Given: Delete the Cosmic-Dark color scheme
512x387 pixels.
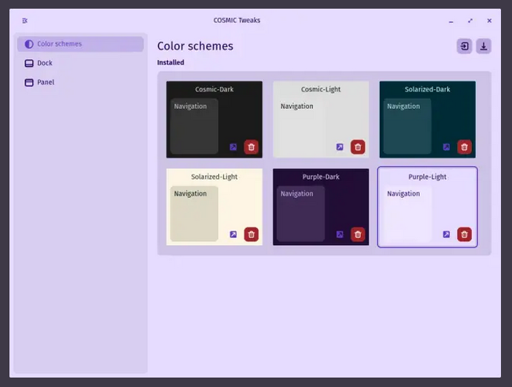Looking at the screenshot, I should [251, 147].
